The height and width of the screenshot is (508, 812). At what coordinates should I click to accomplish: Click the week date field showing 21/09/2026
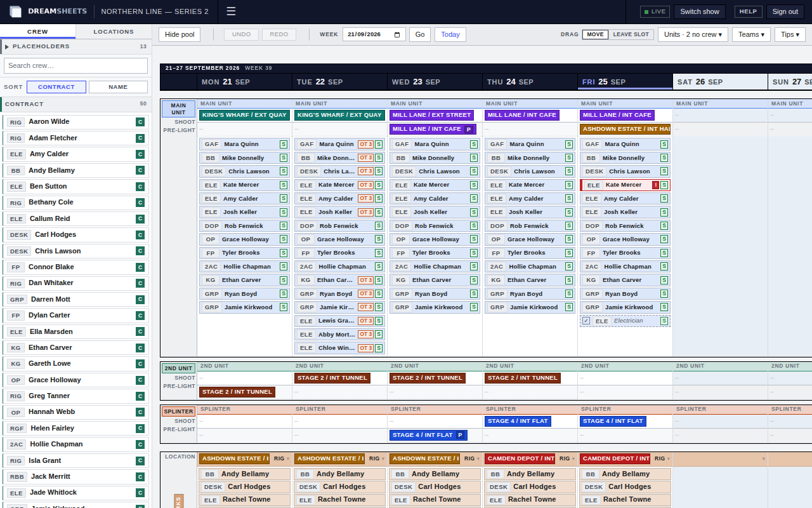374,35
